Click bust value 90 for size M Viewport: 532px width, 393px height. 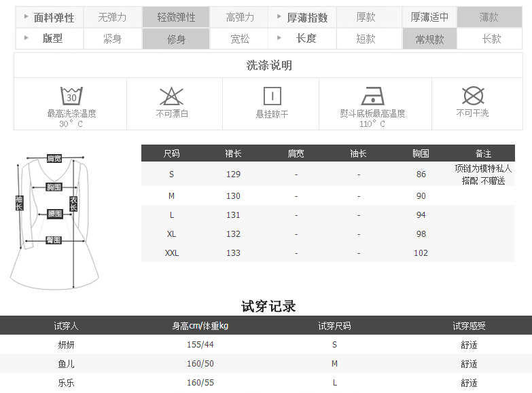click(421, 196)
